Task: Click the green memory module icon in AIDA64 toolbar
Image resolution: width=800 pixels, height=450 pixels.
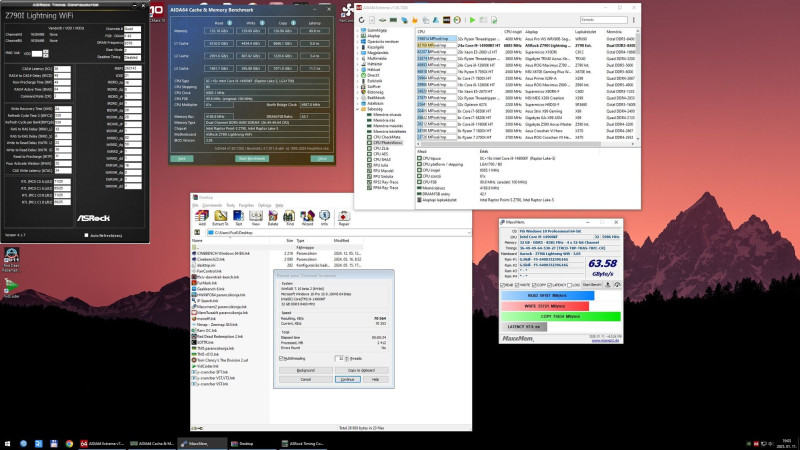Action: click(x=393, y=20)
